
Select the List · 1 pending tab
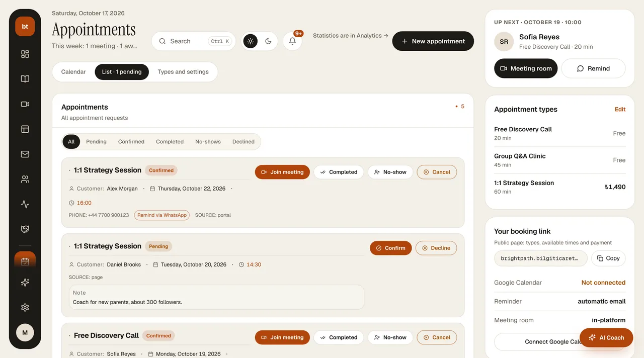point(122,72)
